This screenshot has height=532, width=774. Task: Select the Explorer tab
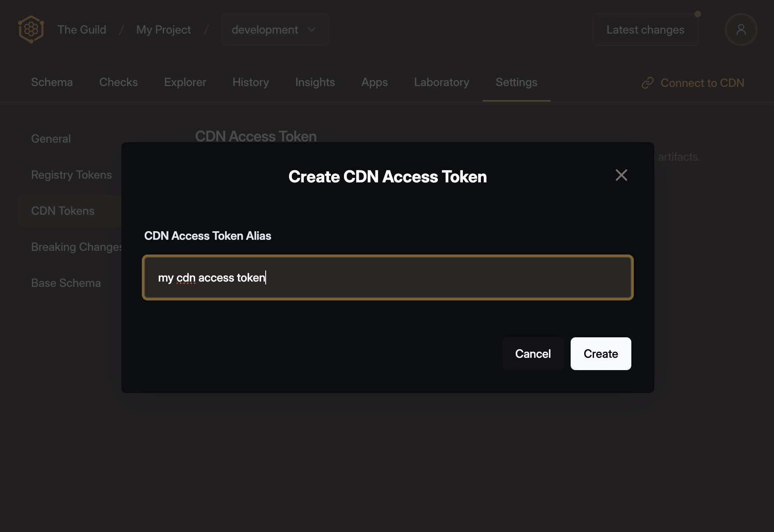[x=185, y=82]
